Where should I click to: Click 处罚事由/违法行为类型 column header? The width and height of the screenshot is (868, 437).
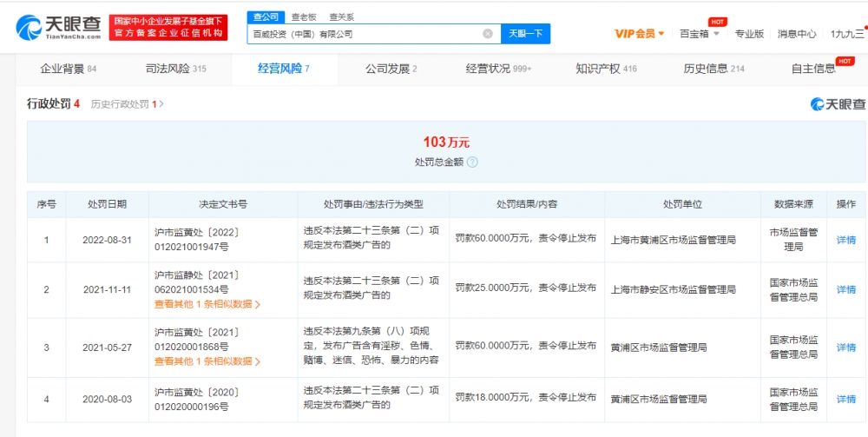(373, 204)
